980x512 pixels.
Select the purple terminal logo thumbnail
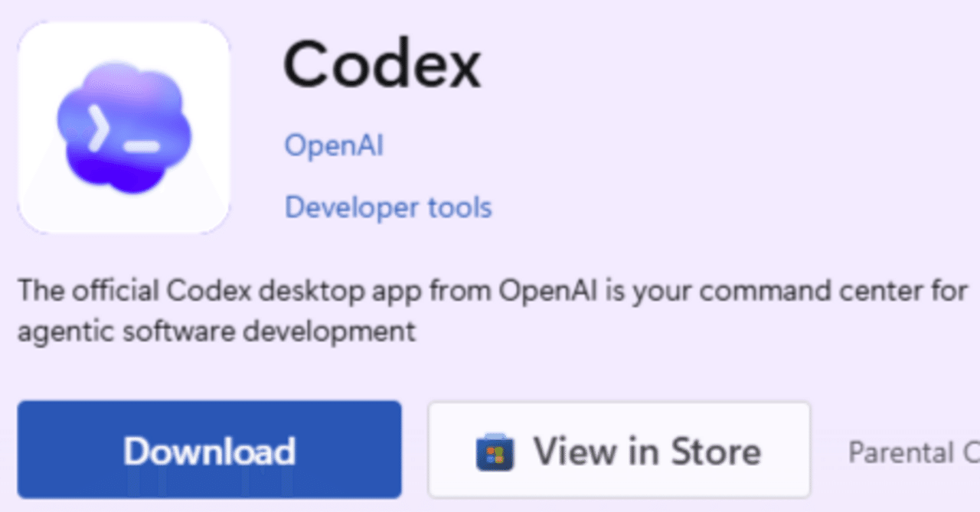(x=123, y=128)
